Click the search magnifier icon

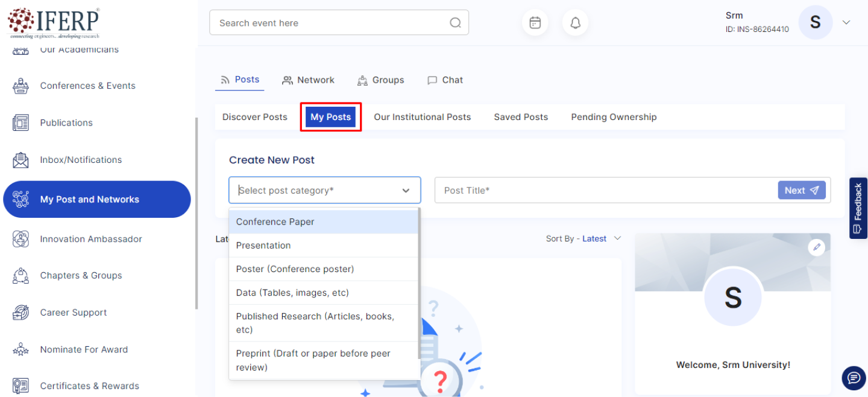[x=455, y=23]
